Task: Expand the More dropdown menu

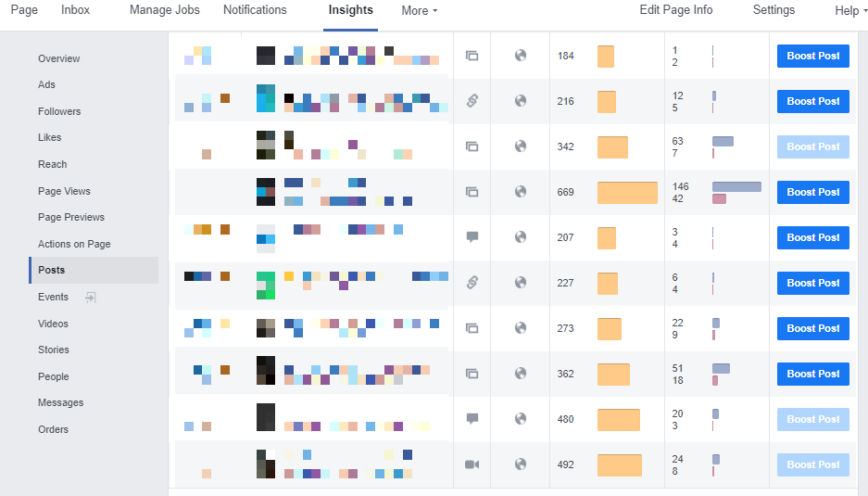Action: point(419,11)
